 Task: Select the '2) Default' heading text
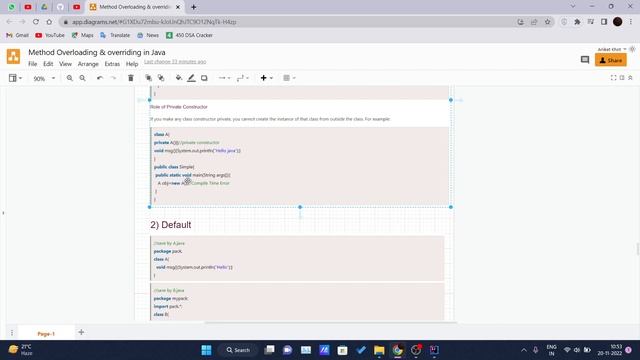point(171,225)
